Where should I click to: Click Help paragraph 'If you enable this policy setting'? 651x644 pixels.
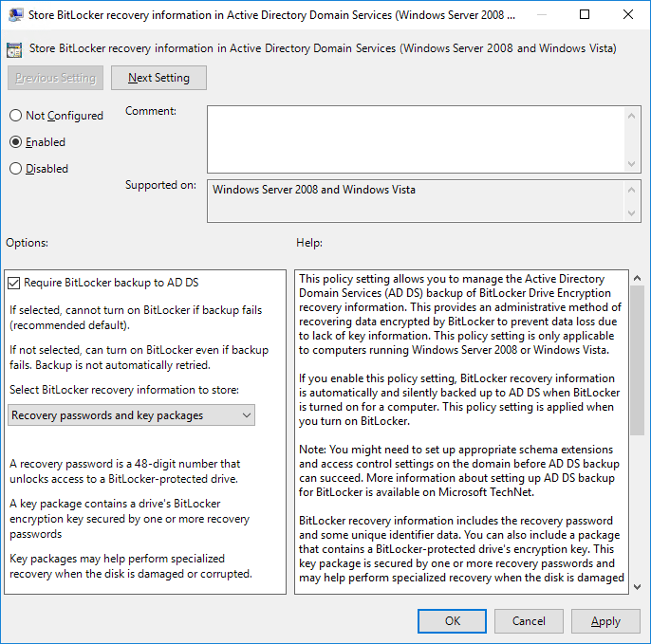click(459, 400)
